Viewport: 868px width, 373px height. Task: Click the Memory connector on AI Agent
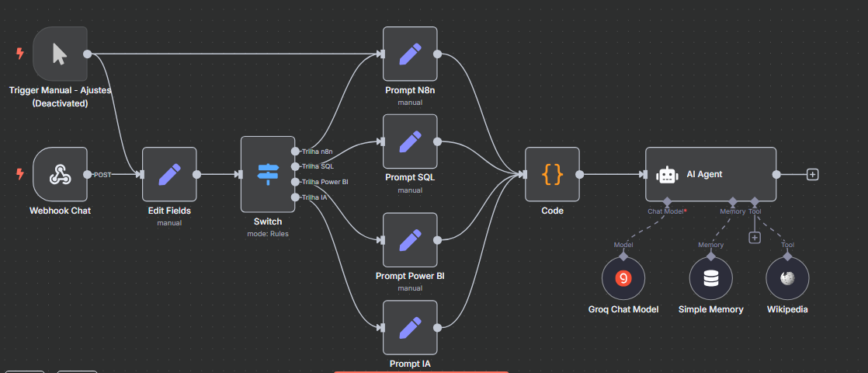(733, 201)
